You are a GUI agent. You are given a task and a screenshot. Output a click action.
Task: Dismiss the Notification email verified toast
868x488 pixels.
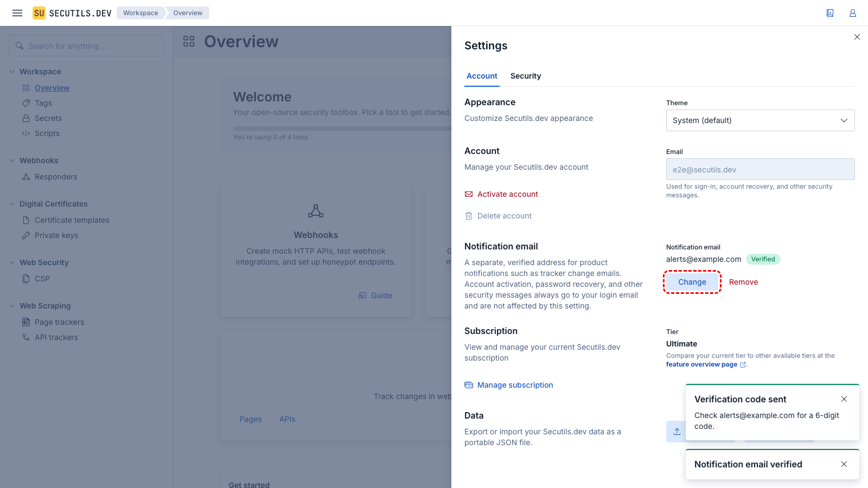pyautogui.click(x=844, y=464)
